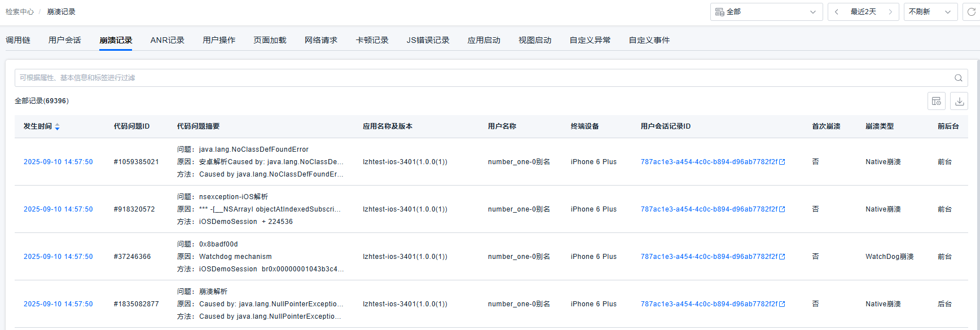The height and width of the screenshot is (330, 980).
Task: Open the column settings icon above the table
Action: (937, 102)
